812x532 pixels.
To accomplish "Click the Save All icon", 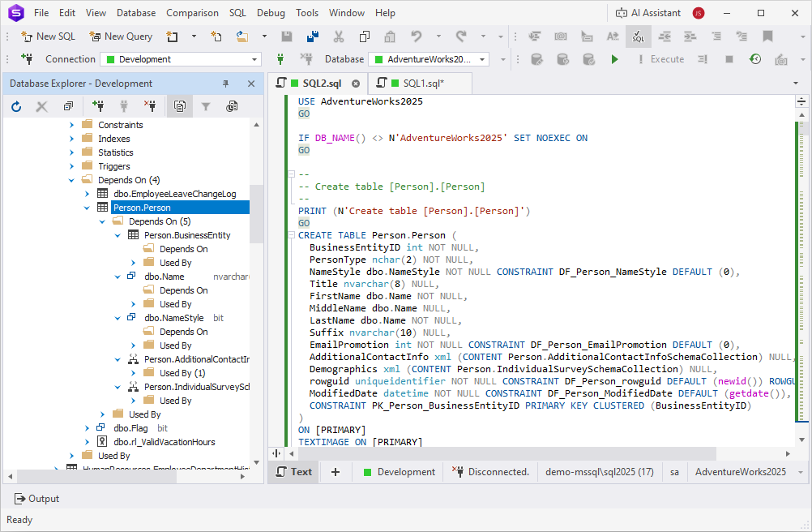I will 313,36.
